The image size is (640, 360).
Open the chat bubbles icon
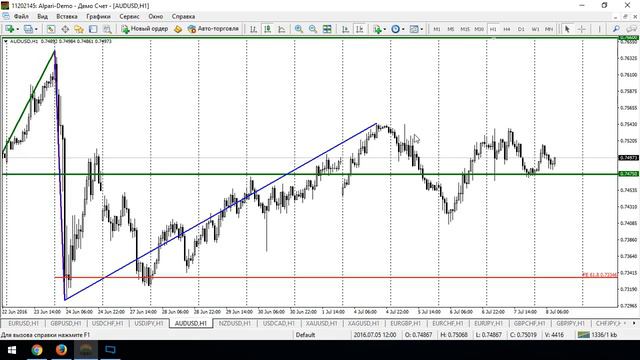click(x=632, y=29)
